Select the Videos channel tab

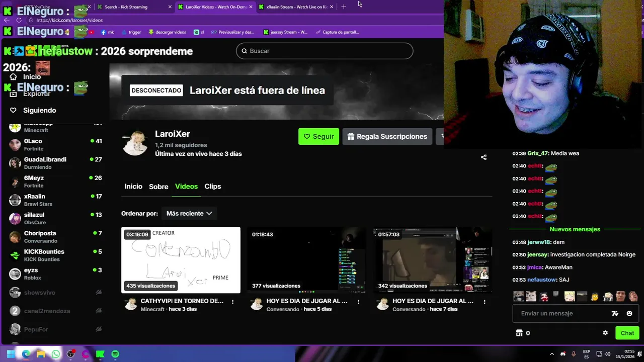pos(186,186)
